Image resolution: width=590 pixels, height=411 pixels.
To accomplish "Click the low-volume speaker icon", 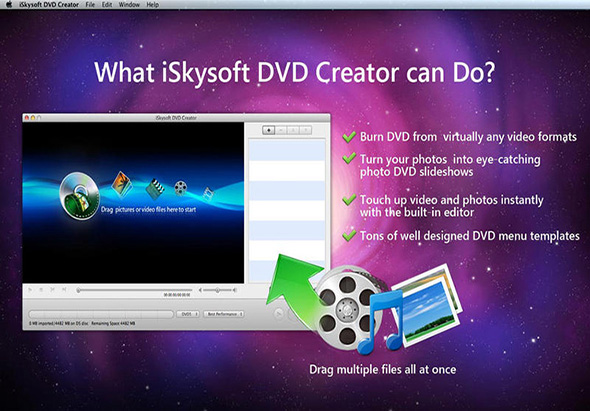I will [201, 290].
